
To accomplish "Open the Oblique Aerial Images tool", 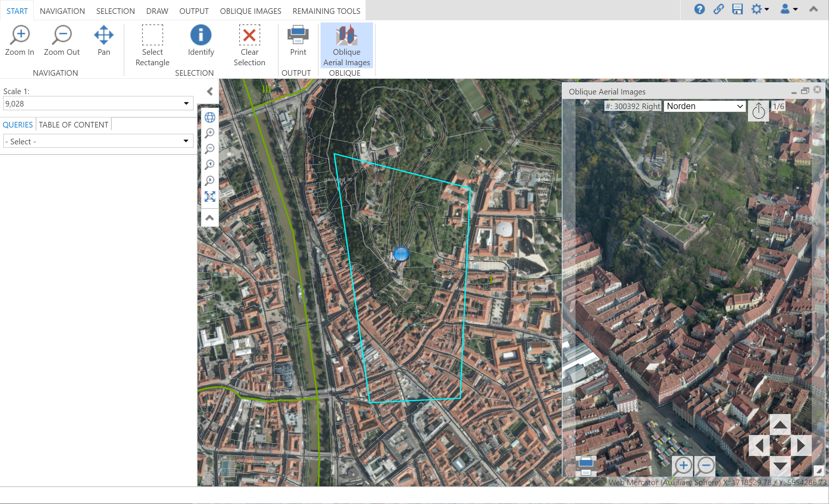I will click(346, 45).
